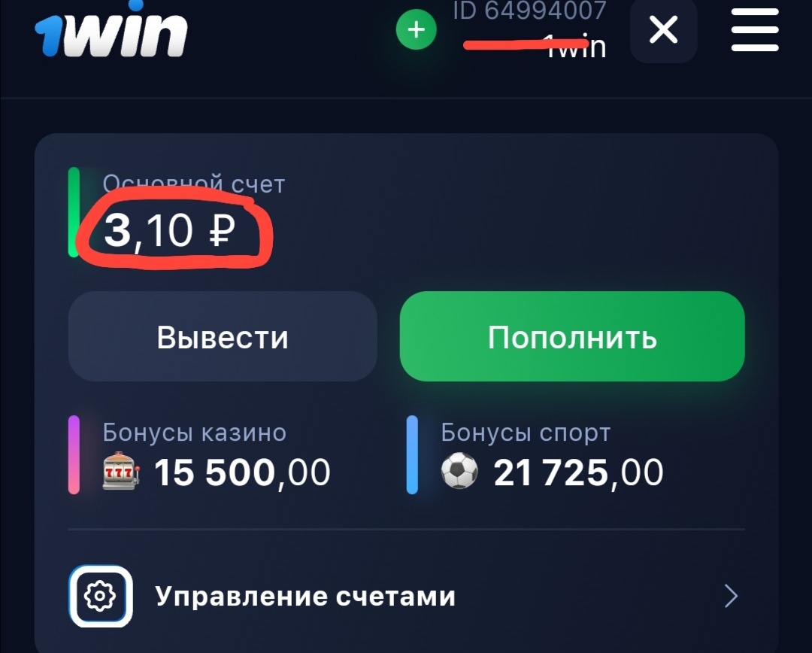The image size is (812, 653).
Task: Click the circled 3,10 ₽ balance
Action: point(170,231)
